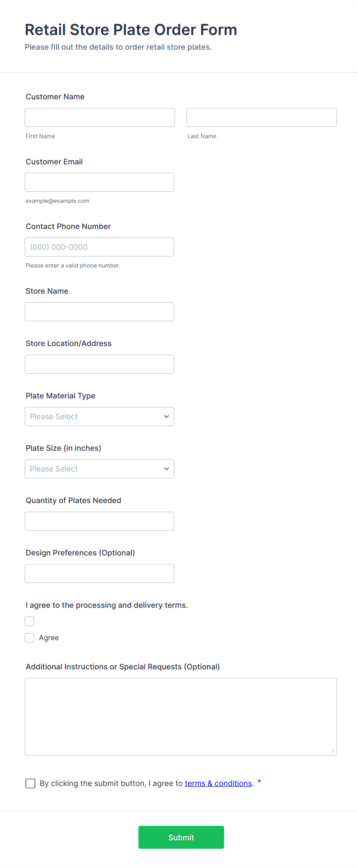Click the green Submit button
This screenshot has height=868, width=358.
point(181,837)
